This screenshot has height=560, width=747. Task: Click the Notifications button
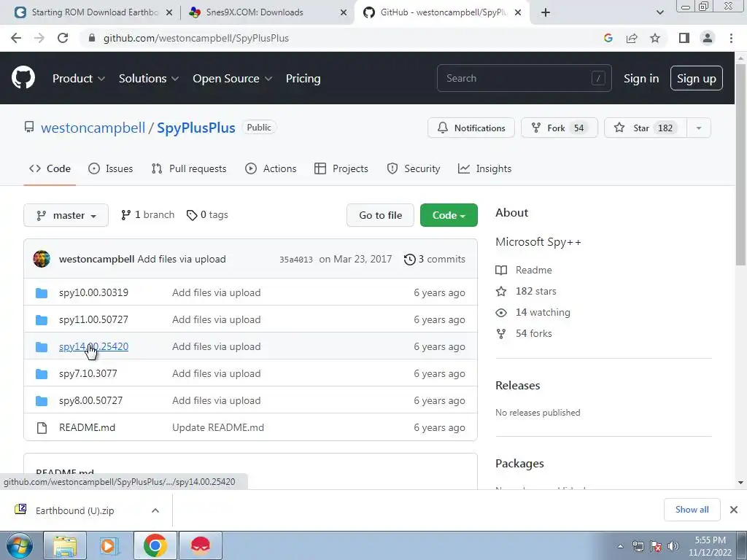click(471, 128)
